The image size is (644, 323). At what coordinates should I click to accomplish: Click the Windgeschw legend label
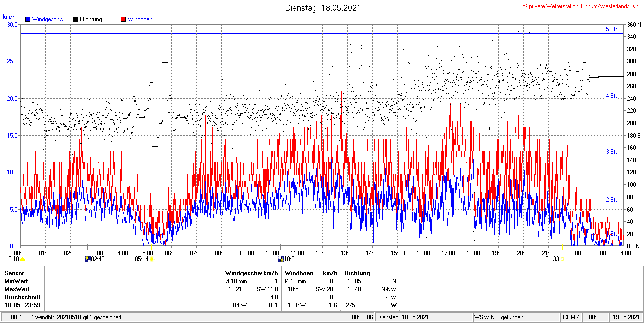[x=48, y=19]
